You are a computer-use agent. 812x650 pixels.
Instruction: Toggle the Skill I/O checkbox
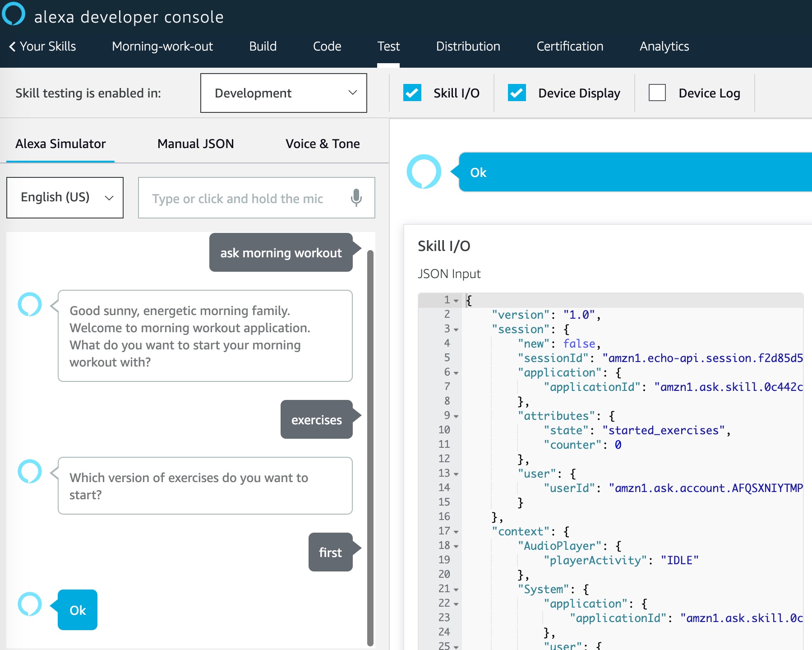point(412,93)
